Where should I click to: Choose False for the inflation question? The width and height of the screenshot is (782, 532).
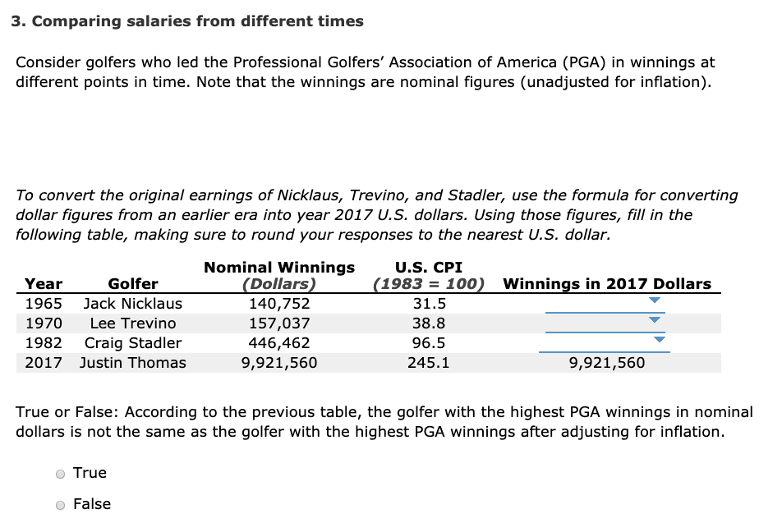[59, 505]
